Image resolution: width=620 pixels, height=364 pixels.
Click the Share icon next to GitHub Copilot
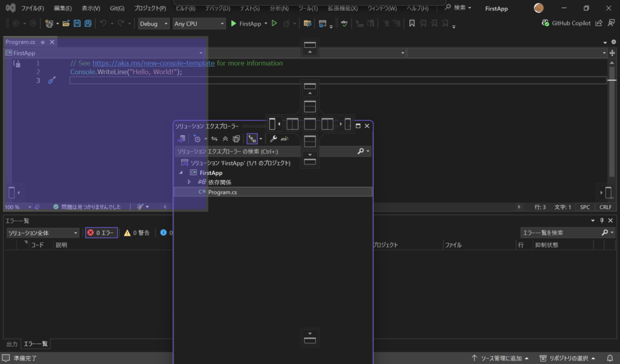(x=599, y=24)
